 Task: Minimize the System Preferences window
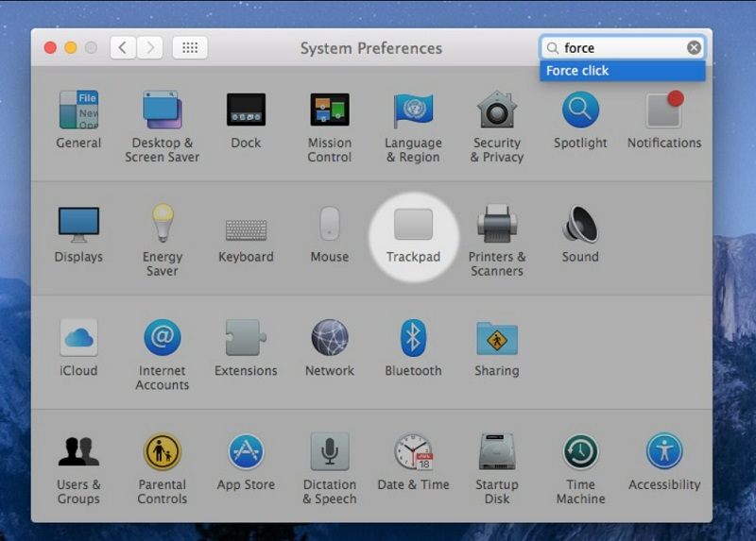tap(71, 48)
